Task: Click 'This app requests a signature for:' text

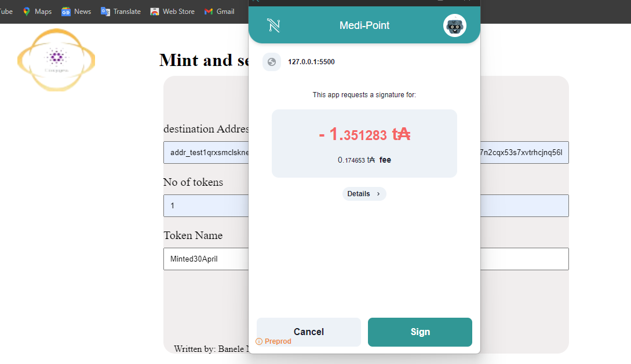Action: pyautogui.click(x=364, y=95)
